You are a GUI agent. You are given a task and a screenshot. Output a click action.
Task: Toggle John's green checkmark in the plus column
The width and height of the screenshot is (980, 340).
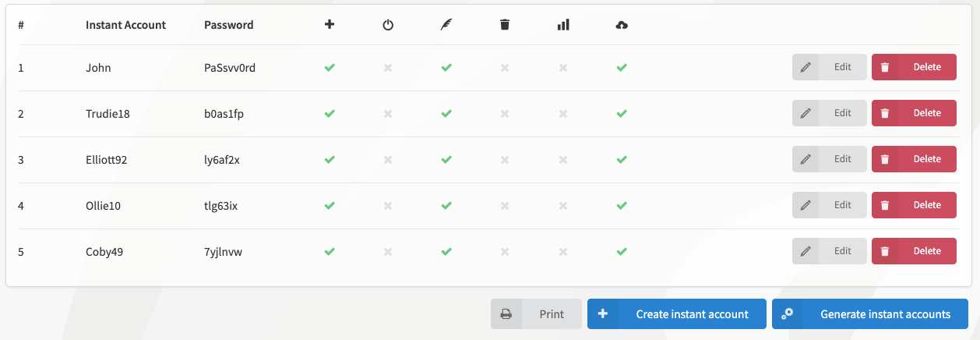tap(330, 68)
